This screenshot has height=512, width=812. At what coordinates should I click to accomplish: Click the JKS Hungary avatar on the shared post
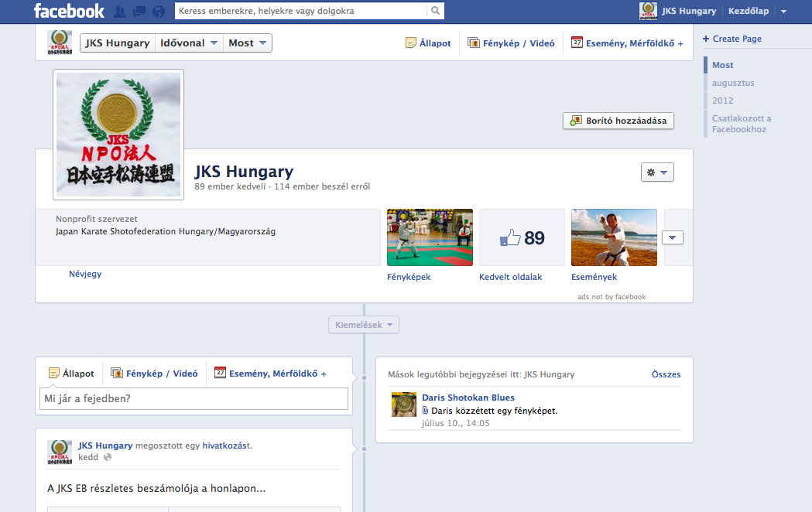60,452
